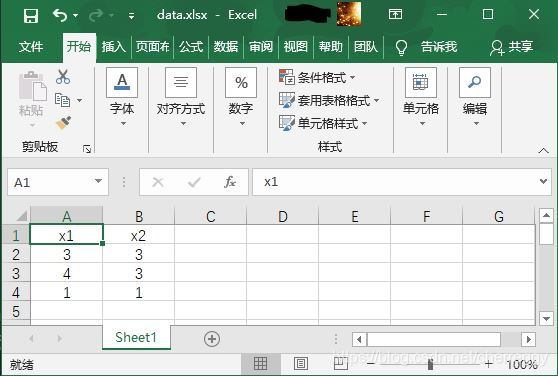Open the Copy dropdown arrow
Screen dimensions: 558x376
[79, 101]
